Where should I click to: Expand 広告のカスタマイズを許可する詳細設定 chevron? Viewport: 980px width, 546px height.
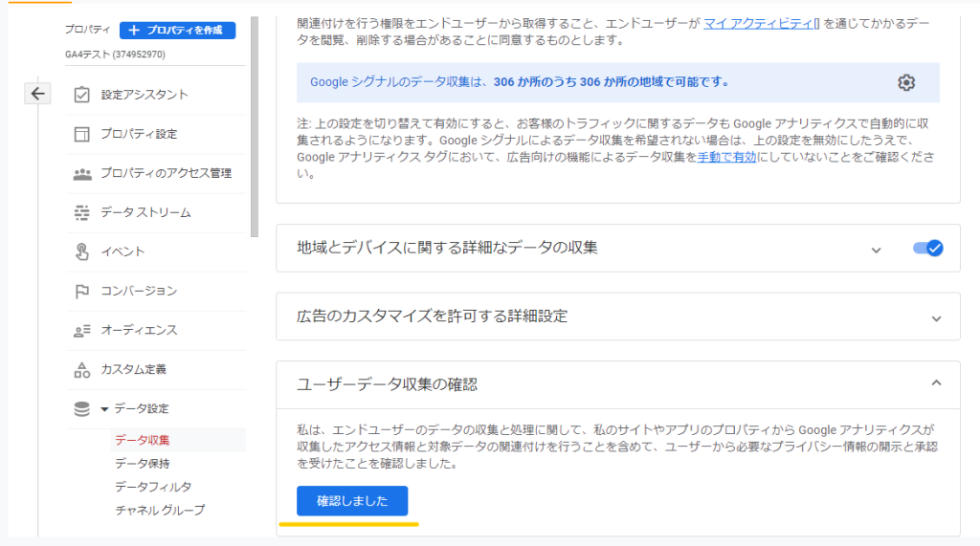click(936, 318)
